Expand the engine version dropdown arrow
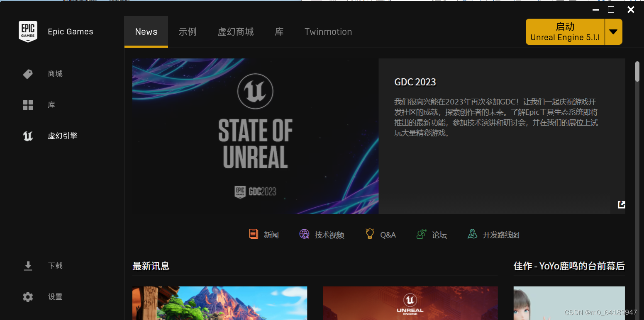The image size is (644, 320). point(614,32)
